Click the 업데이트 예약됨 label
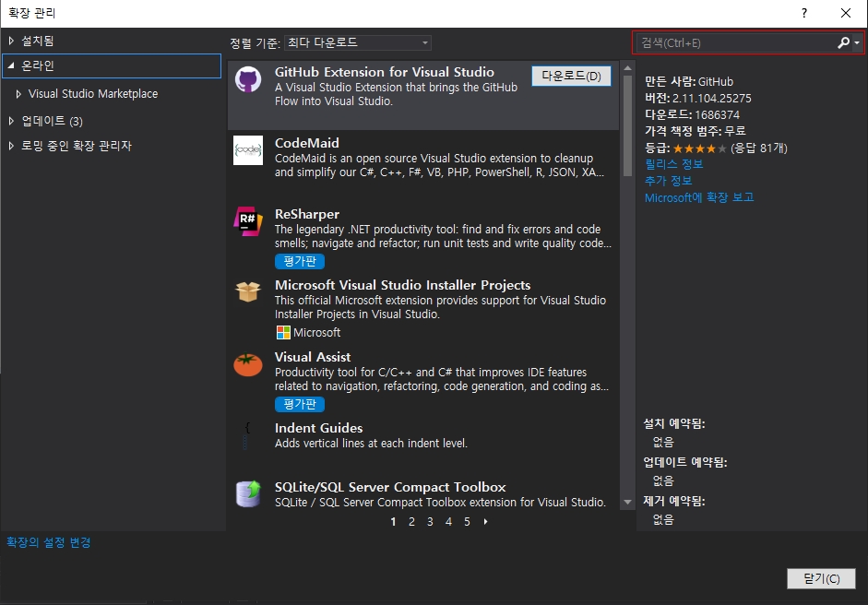 tap(684, 462)
